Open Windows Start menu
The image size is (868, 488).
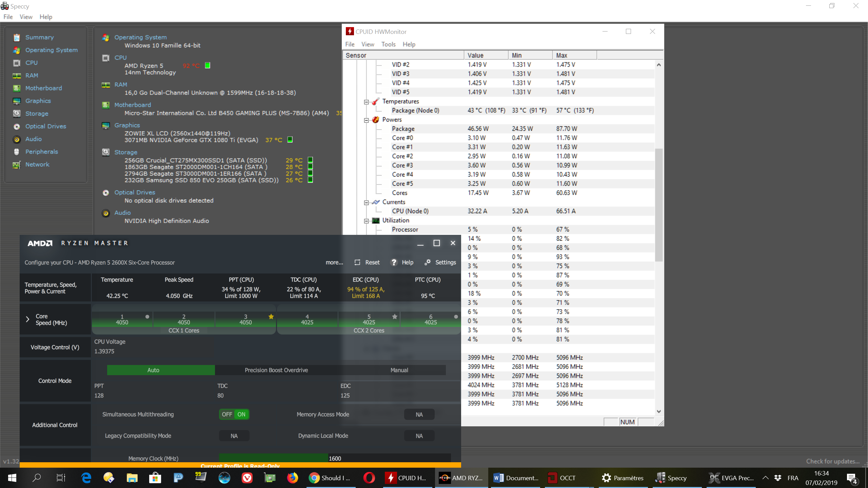coord(12,478)
